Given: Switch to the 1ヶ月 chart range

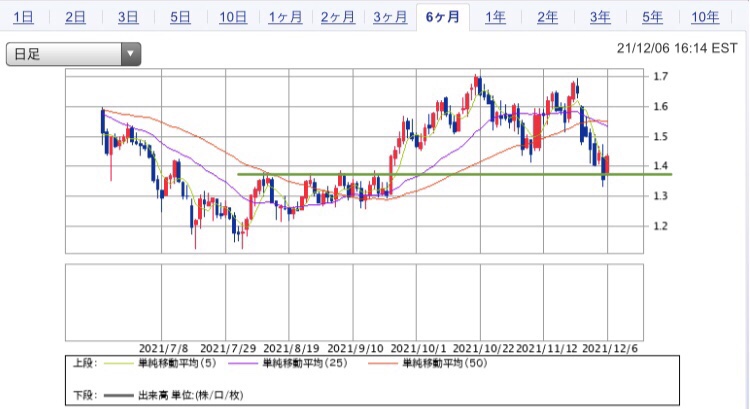Looking at the screenshot, I should point(285,17).
